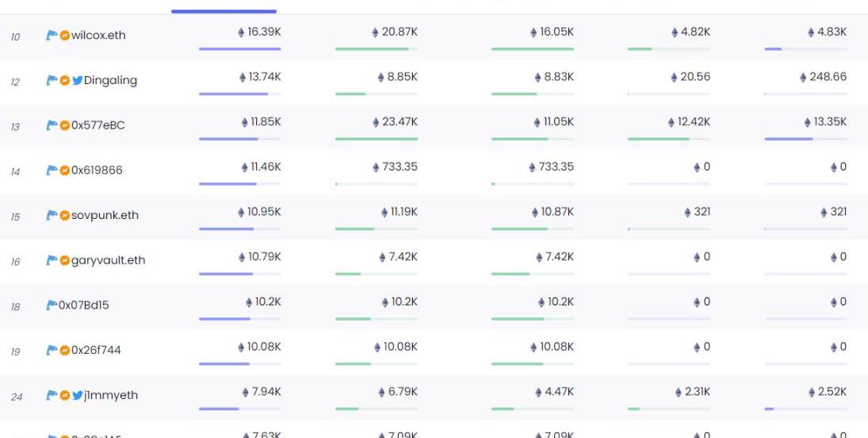Click the green bar under 23.47K
Image resolution: width=868 pixels, height=438 pixels.
point(376,139)
